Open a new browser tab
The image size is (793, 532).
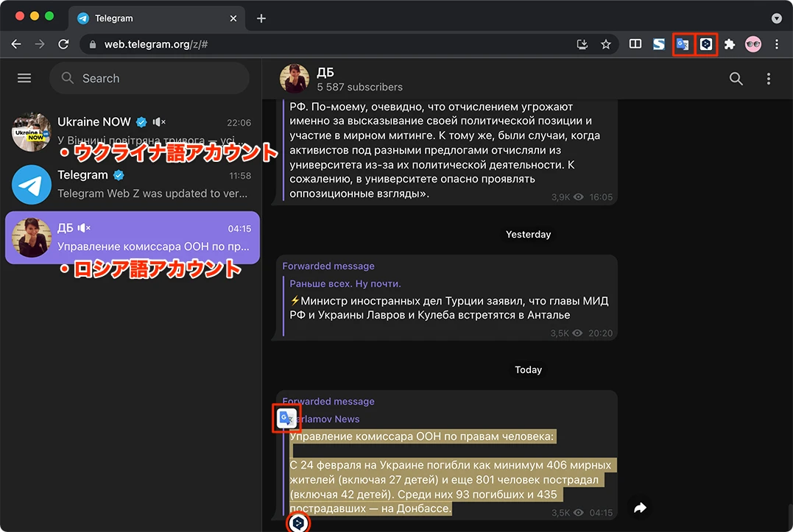[261, 18]
